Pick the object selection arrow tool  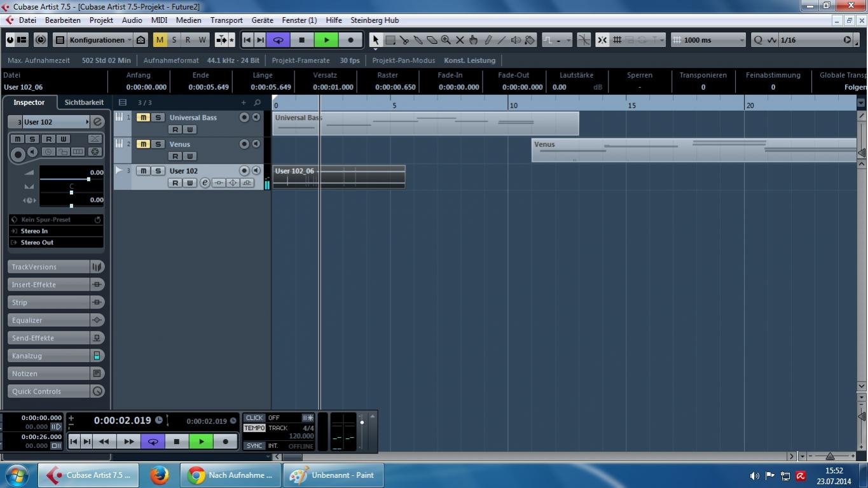[376, 40]
